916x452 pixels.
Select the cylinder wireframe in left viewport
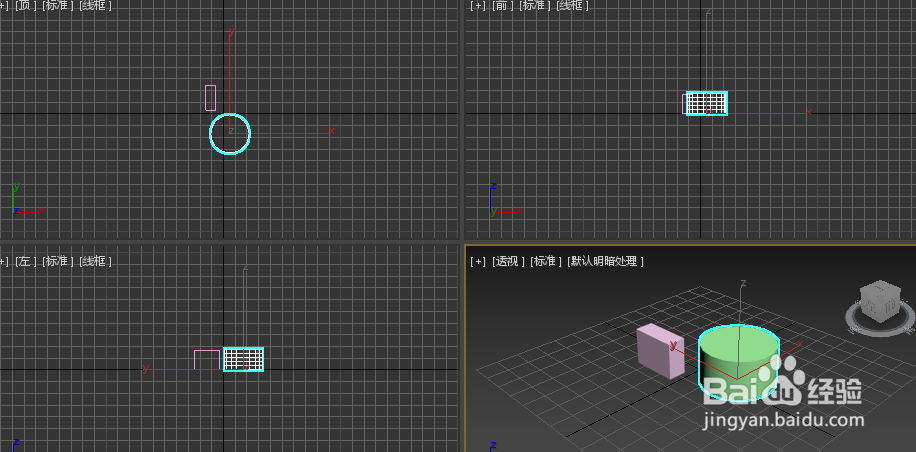pyautogui.click(x=244, y=359)
